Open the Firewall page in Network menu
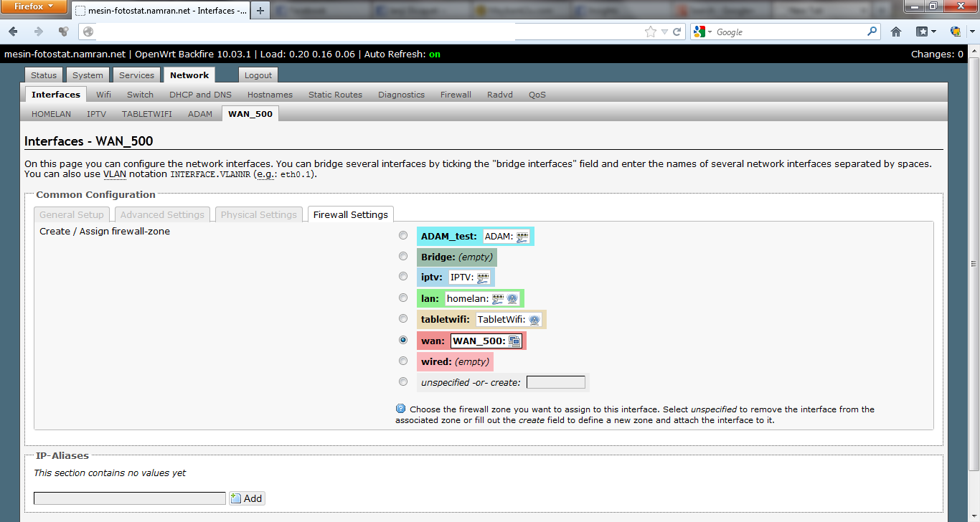This screenshot has width=980, height=522. pyautogui.click(x=456, y=95)
